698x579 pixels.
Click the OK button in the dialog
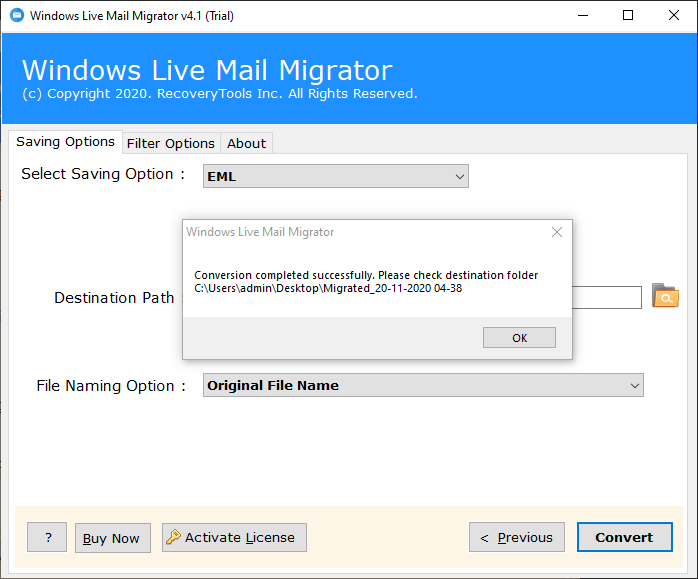tap(519, 338)
